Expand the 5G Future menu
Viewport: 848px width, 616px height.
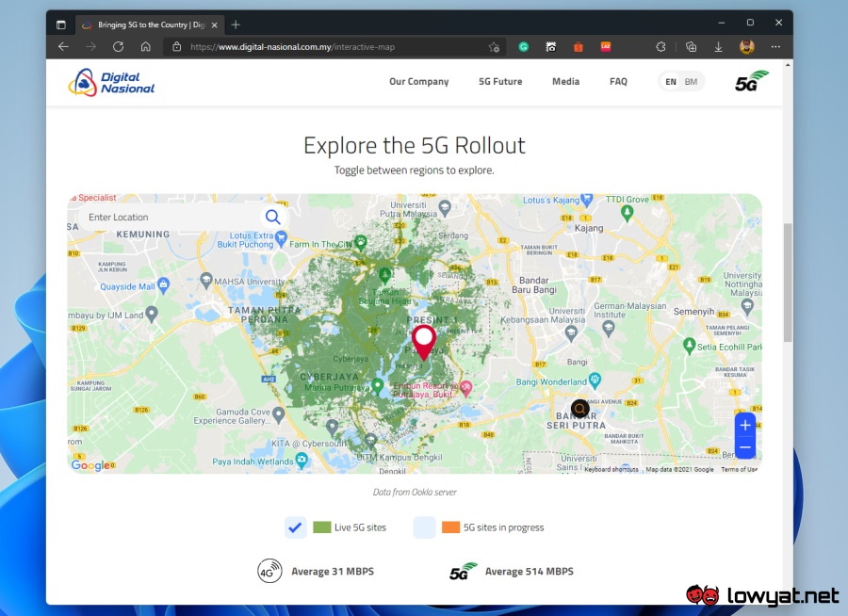[x=499, y=82]
